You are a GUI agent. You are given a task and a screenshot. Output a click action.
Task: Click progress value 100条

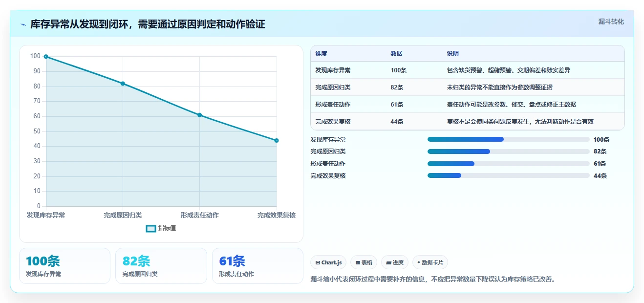pos(601,140)
